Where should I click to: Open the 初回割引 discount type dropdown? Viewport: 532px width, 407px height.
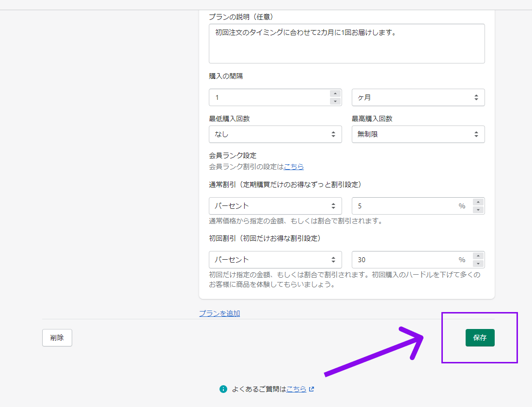point(275,260)
